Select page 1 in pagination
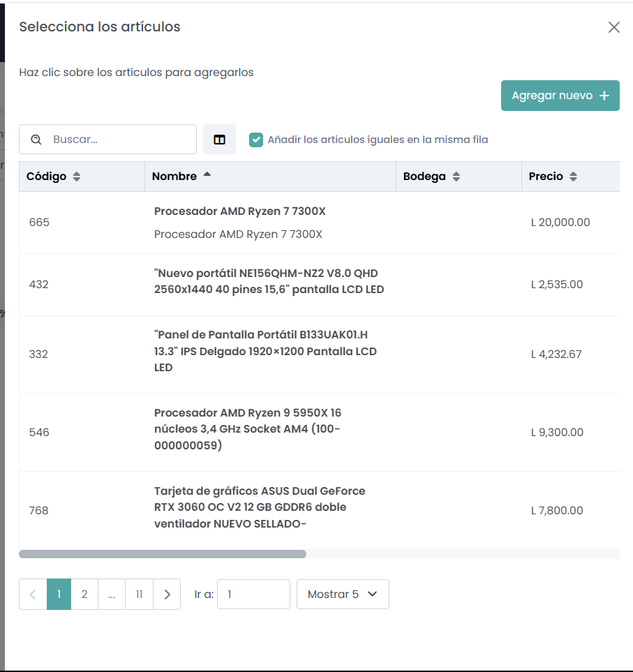 [59, 595]
